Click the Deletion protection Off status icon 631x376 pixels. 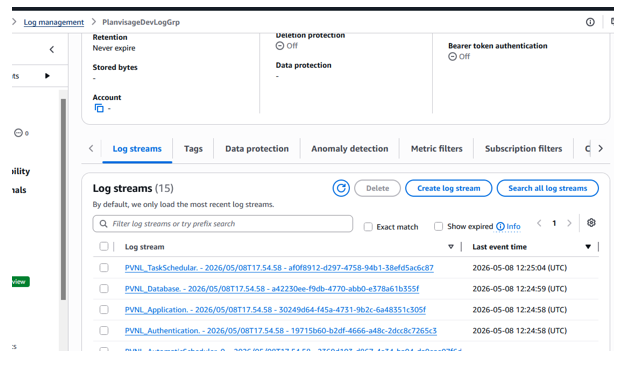[280, 46]
